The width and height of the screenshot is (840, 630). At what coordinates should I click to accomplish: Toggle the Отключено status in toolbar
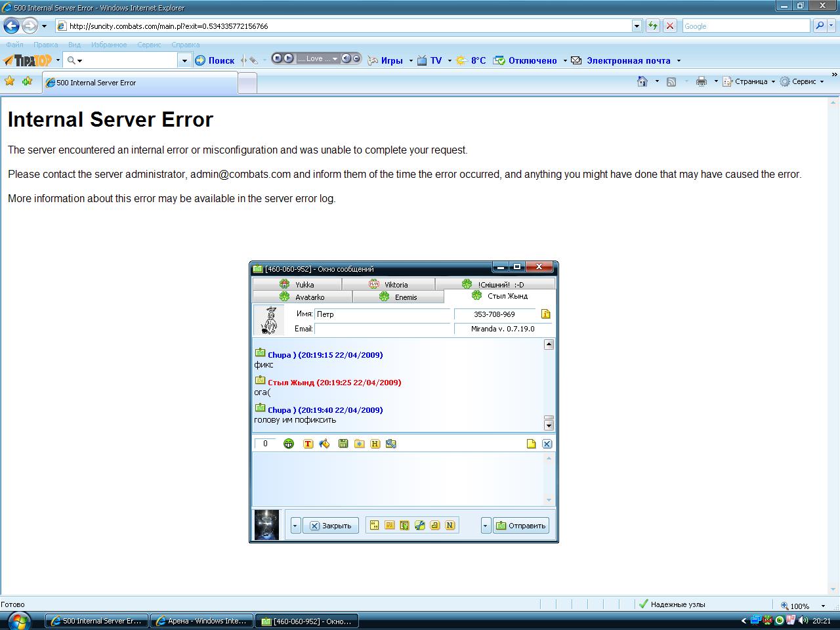click(x=525, y=60)
